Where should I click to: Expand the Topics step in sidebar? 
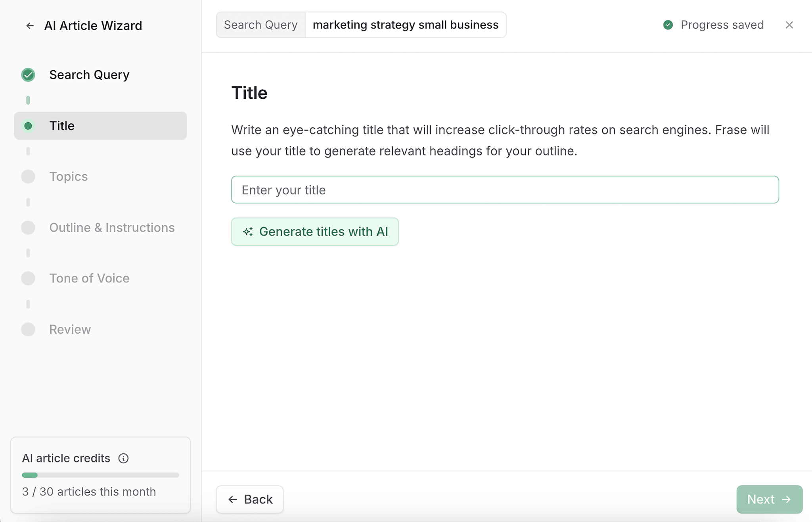pyautogui.click(x=69, y=177)
